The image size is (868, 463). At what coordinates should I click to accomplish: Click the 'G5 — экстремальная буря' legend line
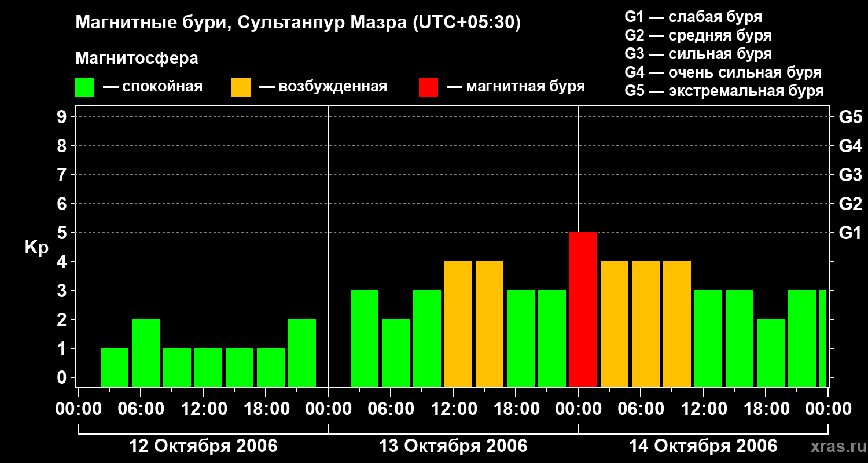click(724, 91)
